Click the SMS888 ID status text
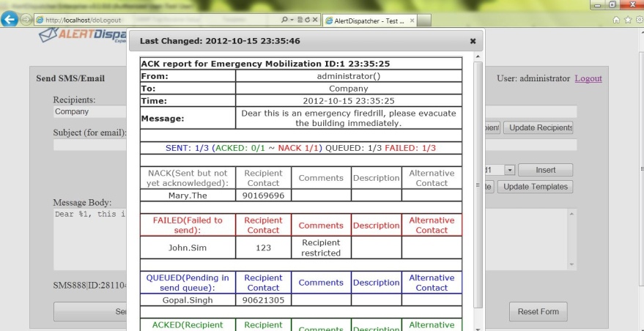 tap(90, 286)
